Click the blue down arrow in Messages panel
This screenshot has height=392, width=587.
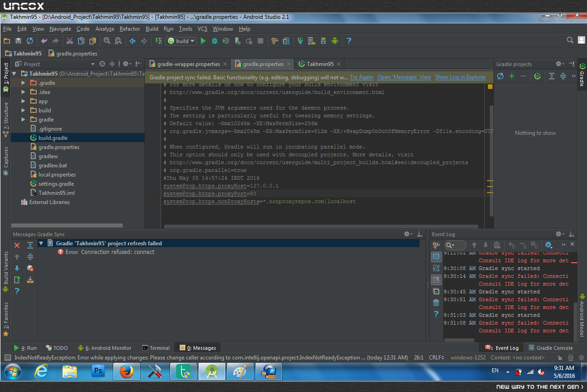tap(17, 268)
